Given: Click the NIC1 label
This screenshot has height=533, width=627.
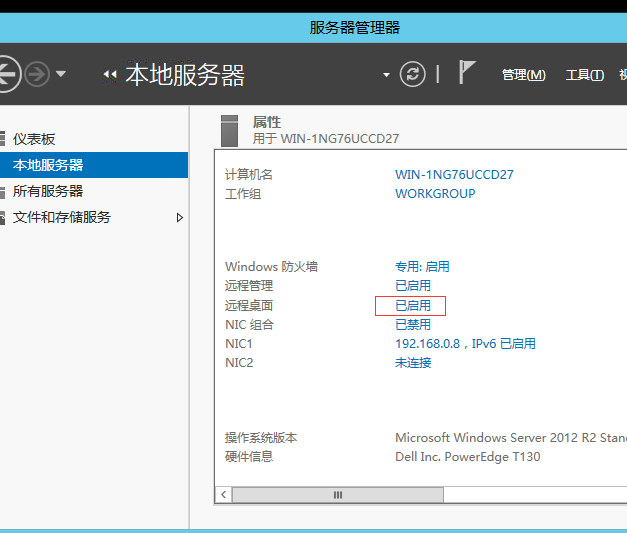Looking at the screenshot, I should click(239, 344).
